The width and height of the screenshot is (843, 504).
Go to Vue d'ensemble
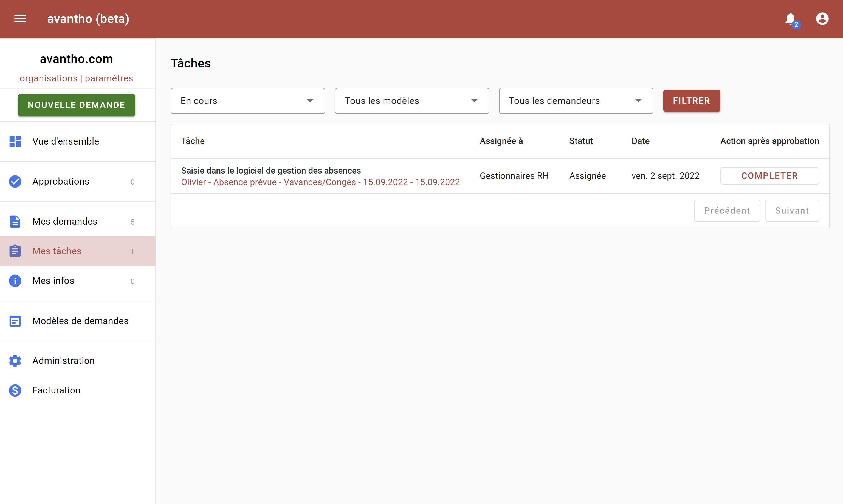78,141
